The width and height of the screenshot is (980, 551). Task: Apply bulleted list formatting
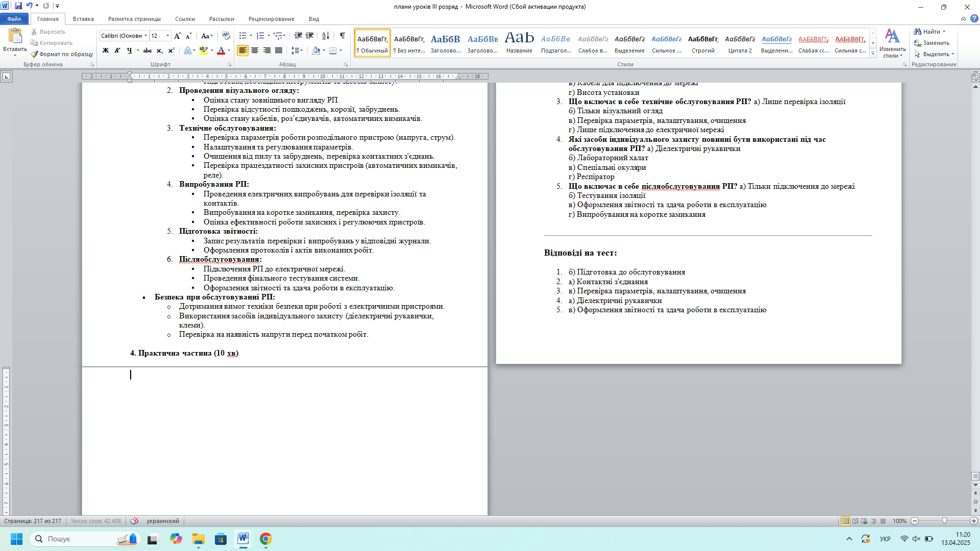point(243,36)
